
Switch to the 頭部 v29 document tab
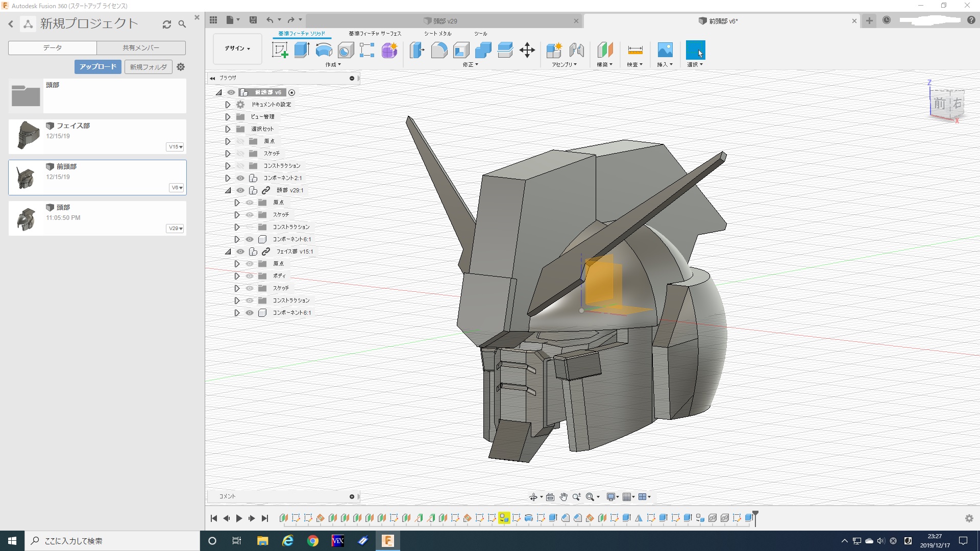445,21
